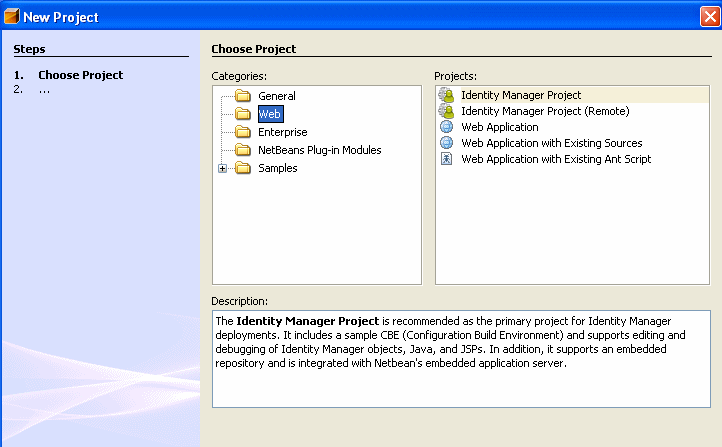Select the Enterprise category
The height and width of the screenshot is (447, 722).
pos(282,132)
